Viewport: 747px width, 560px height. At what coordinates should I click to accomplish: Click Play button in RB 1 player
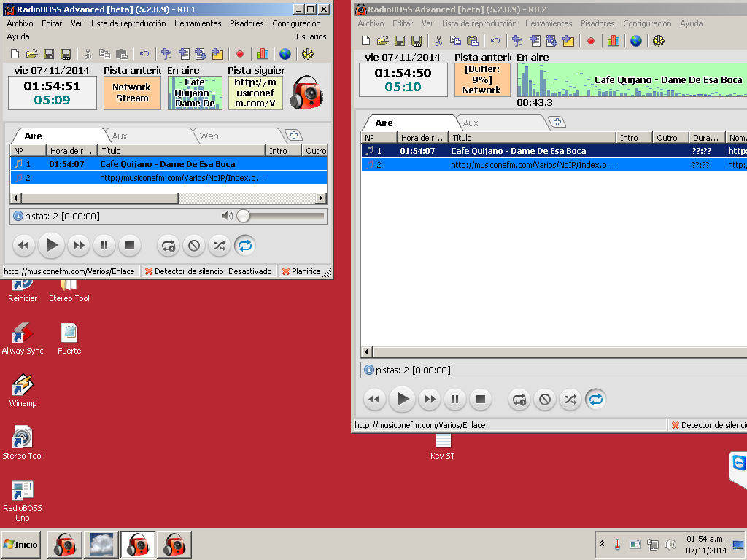pos(52,246)
